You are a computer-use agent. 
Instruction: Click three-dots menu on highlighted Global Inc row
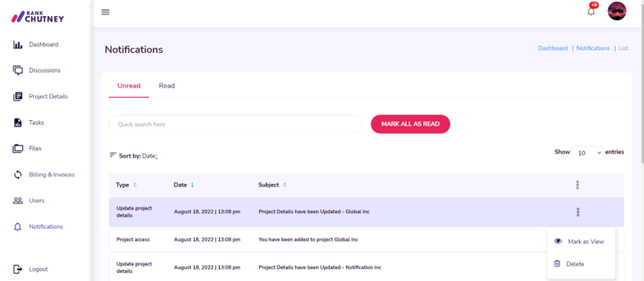coord(578,212)
